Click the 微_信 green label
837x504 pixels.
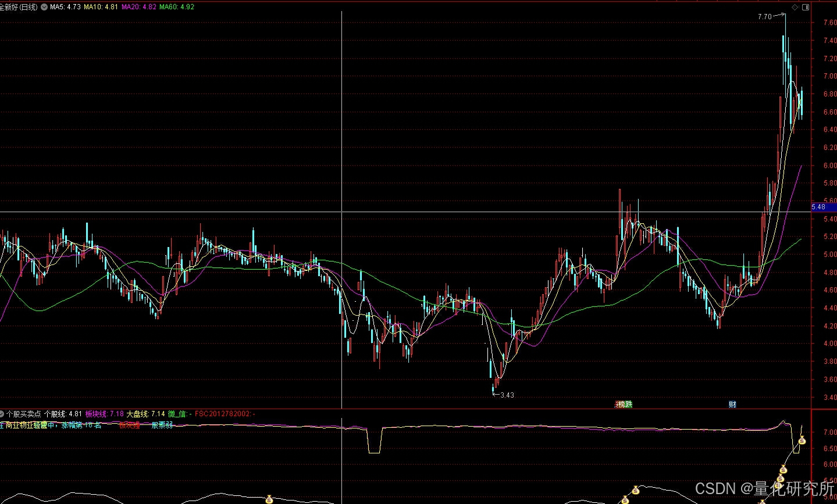(179, 414)
